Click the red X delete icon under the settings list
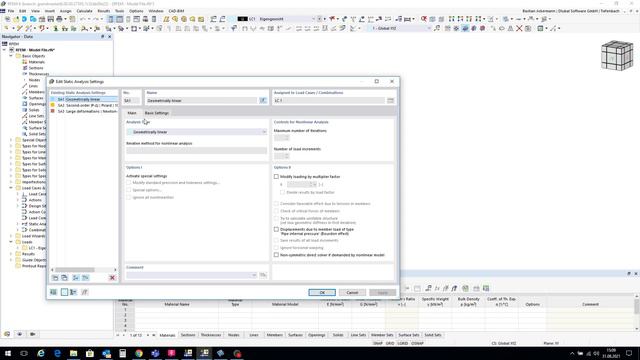Image resolution: width=640 pixels, height=360 pixels. [112, 278]
